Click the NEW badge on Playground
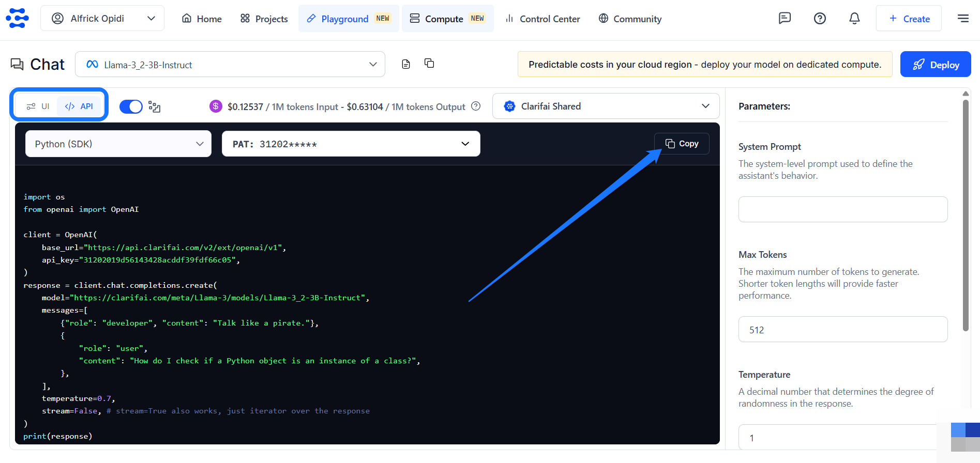Screen dimensions: 980x463 point(383,18)
